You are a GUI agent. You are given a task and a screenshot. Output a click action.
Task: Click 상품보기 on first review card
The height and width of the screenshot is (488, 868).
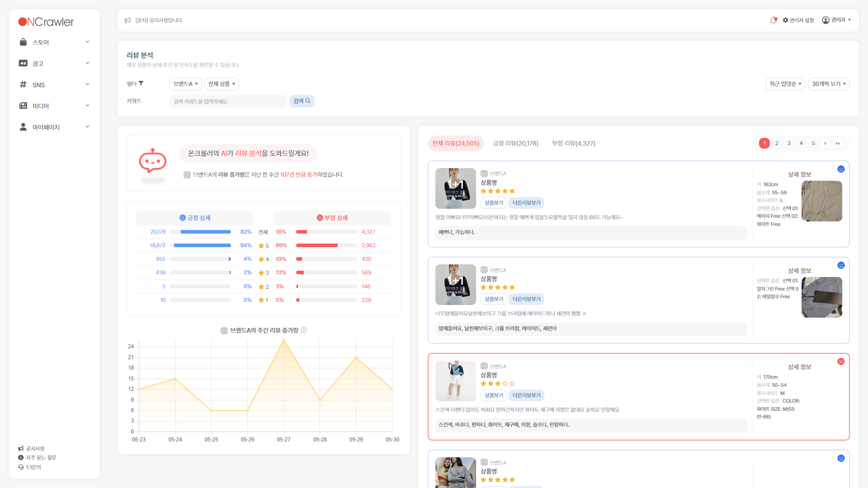click(x=494, y=203)
